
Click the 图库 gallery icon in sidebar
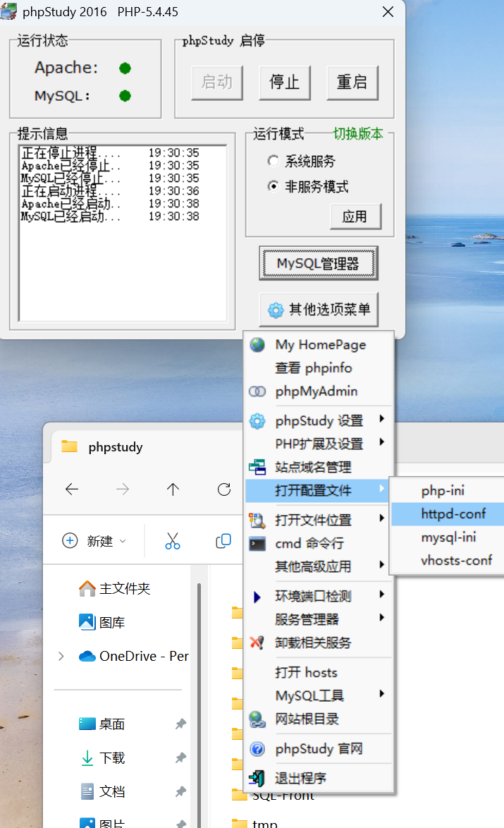click(x=87, y=622)
